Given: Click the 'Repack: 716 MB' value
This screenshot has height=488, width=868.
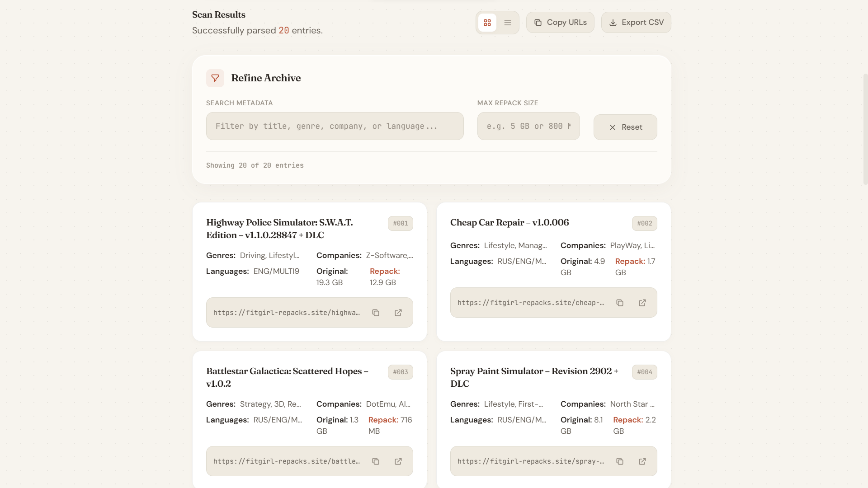Looking at the screenshot, I should point(390,425).
